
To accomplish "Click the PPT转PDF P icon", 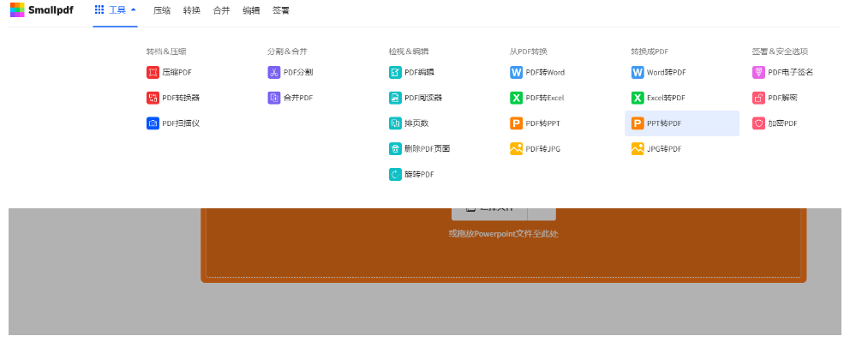I will point(638,123).
